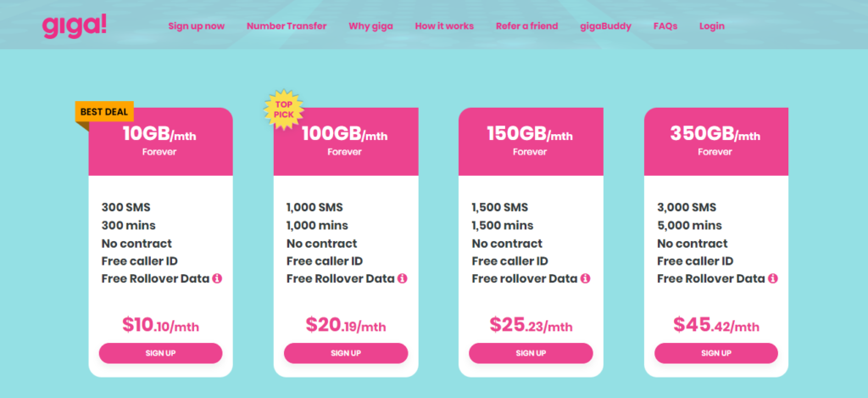
Task: Open info icon for 10GB plan Rollover Data
Action: coord(217,278)
